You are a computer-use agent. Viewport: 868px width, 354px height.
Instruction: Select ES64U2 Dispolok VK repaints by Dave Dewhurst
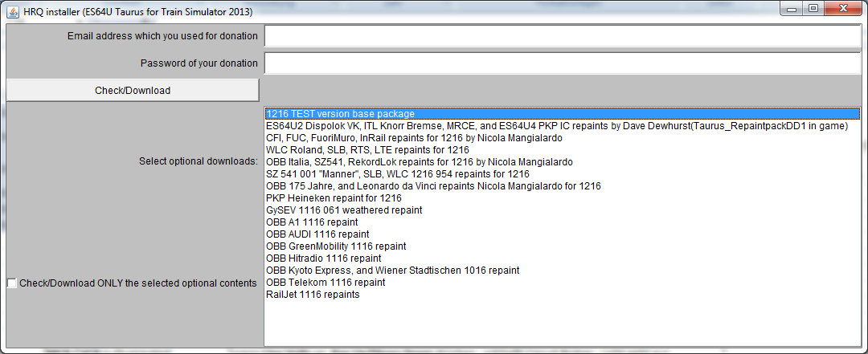pos(563,125)
